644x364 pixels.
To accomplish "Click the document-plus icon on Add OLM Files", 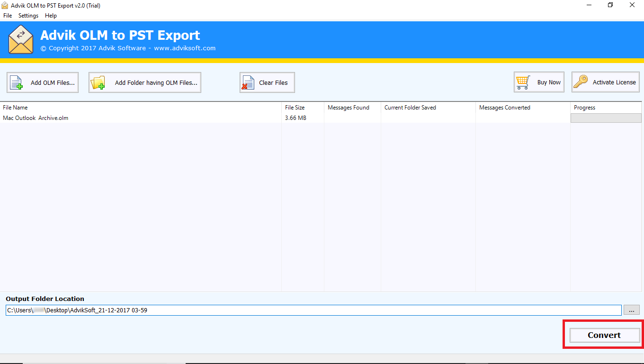I will click(x=17, y=82).
